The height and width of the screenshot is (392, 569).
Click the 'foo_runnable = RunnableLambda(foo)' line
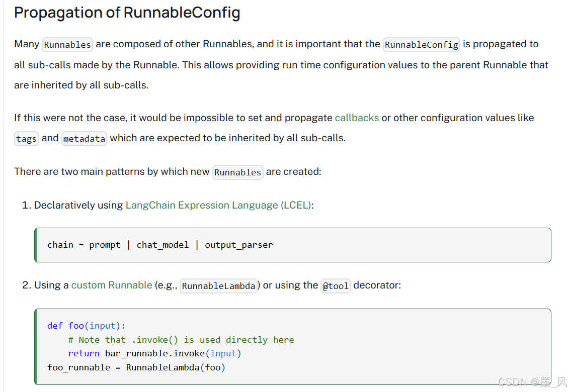pyautogui.click(x=136, y=367)
